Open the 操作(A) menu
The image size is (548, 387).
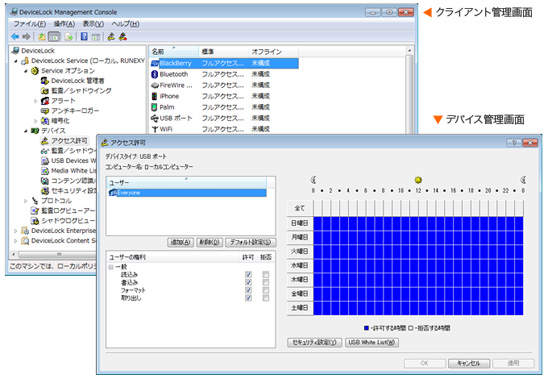tap(64, 24)
